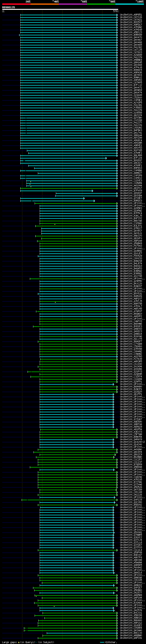Select the UniRef100_C5XUM2 label
This screenshot has width=146, height=644.
click(x=131, y=128)
